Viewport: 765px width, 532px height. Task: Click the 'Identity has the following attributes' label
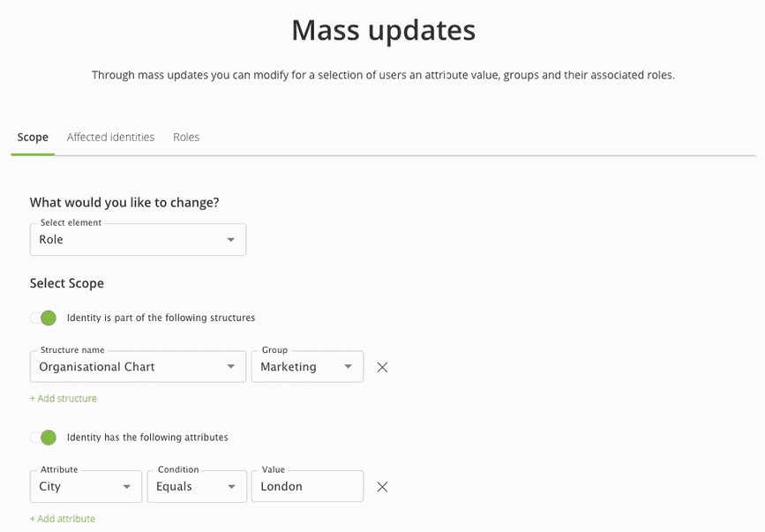point(147,438)
